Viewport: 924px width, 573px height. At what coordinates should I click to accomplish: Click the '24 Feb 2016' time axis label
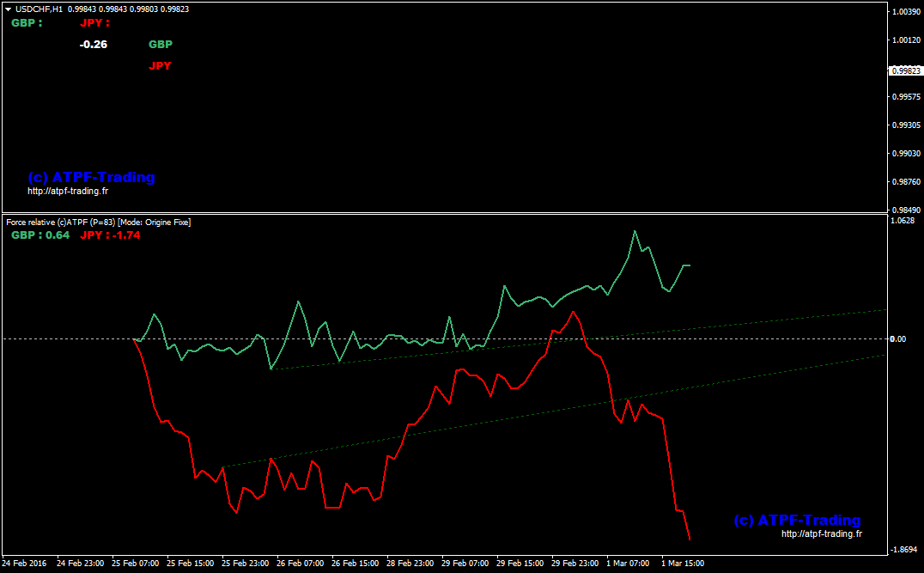pyautogui.click(x=25, y=563)
